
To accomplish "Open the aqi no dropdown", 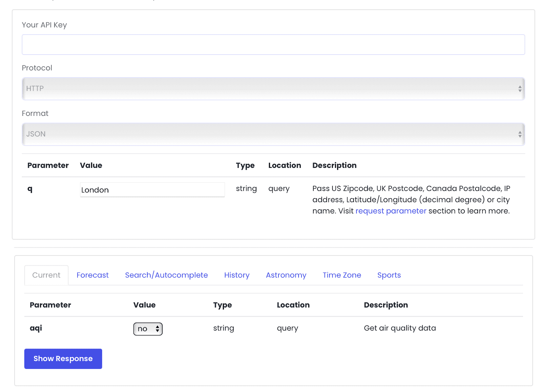I will [148, 329].
